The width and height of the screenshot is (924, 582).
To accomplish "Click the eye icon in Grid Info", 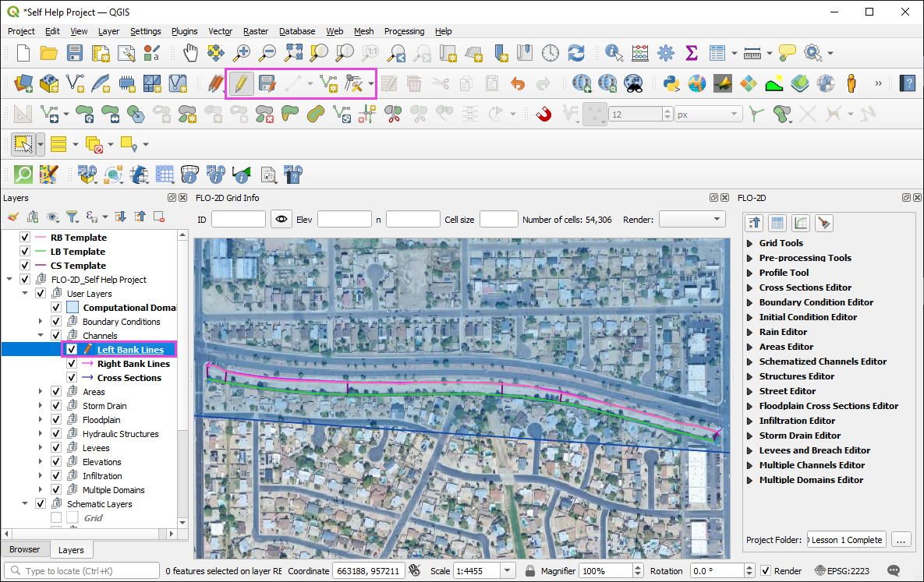I will click(x=281, y=220).
